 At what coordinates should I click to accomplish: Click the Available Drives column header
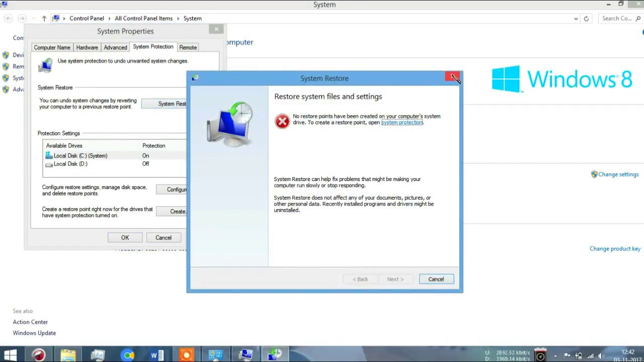click(x=64, y=146)
